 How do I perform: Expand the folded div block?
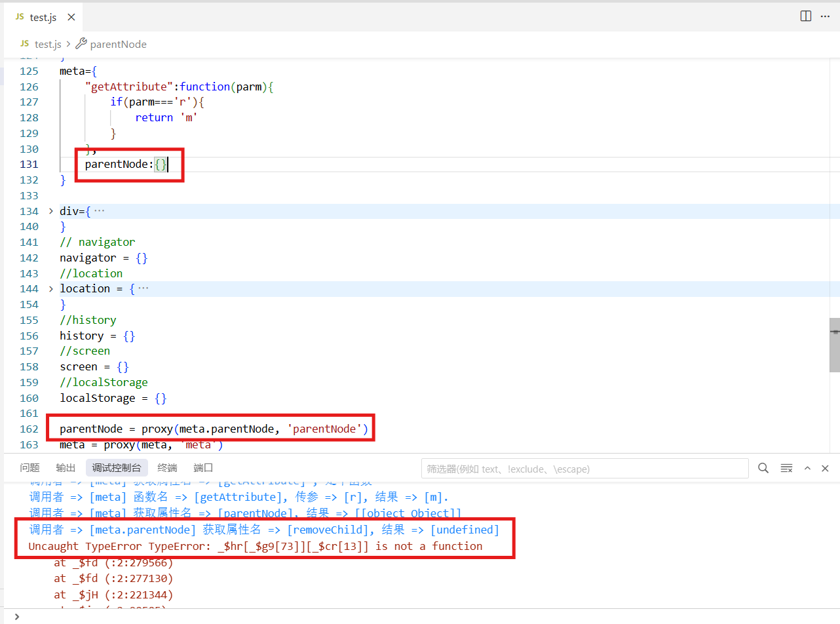point(51,211)
